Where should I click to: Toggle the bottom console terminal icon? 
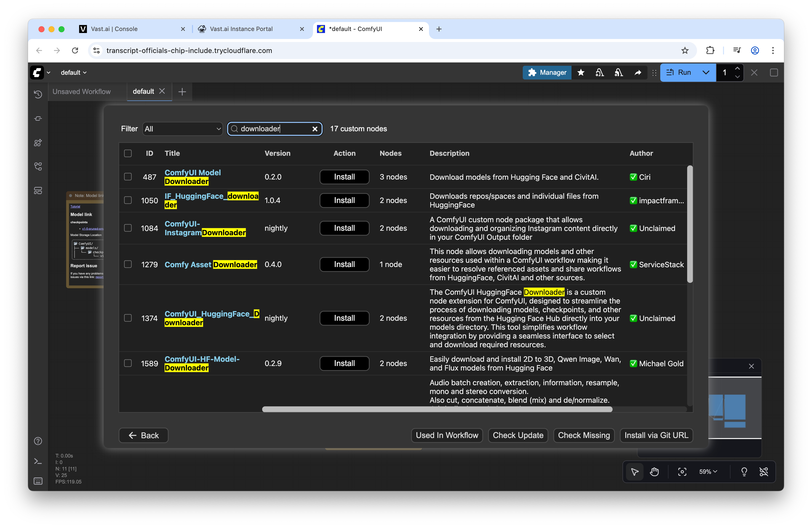tap(38, 461)
